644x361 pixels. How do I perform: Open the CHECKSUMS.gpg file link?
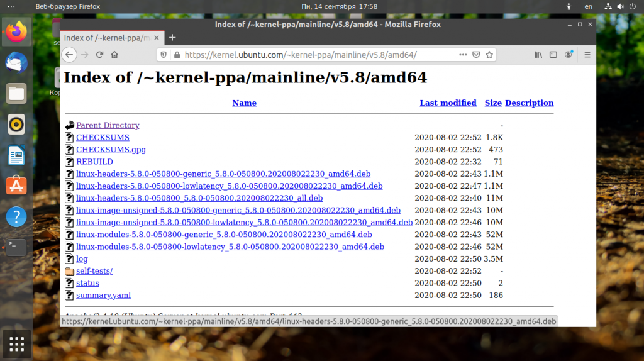[x=111, y=150]
